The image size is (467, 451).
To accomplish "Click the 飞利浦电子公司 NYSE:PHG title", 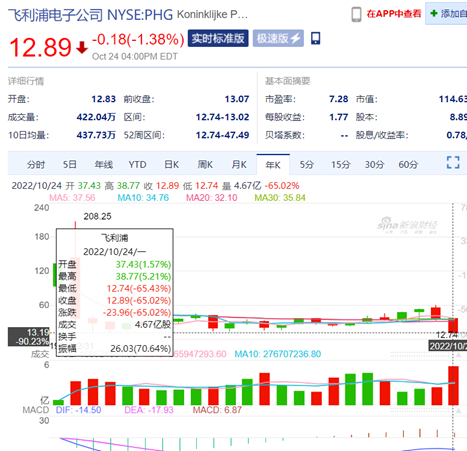I will pyautogui.click(x=90, y=15).
